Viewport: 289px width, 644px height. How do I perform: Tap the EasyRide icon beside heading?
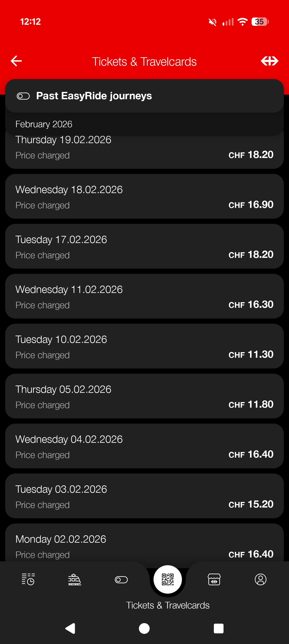point(23,96)
